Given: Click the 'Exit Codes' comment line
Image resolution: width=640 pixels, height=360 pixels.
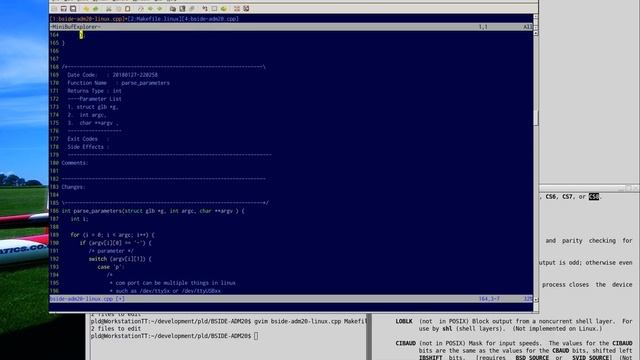Looking at the screenshot, I should [88, 139].
